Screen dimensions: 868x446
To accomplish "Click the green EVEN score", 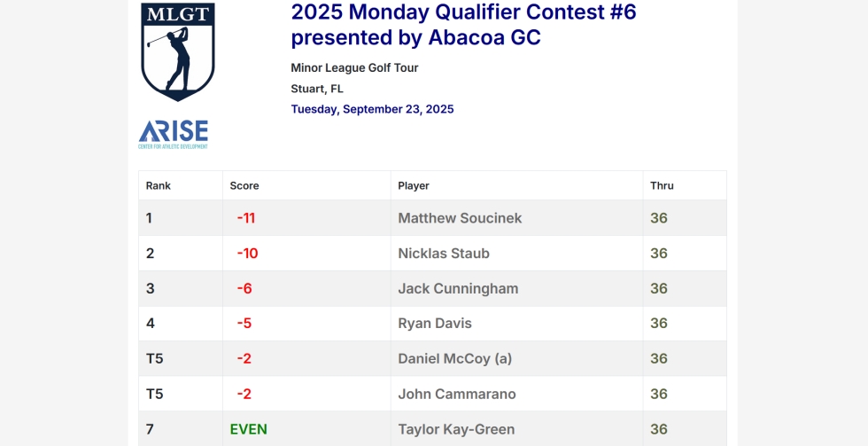I will 249,430.
